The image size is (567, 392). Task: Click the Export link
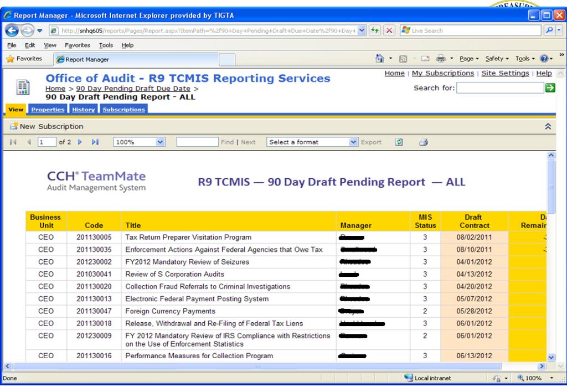(371, 142)
